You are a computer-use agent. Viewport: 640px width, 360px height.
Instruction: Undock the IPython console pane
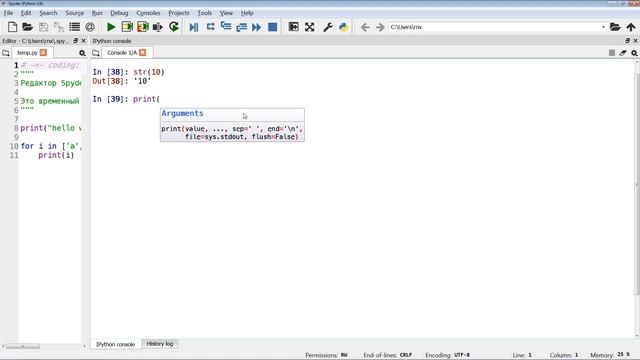pyautogui.click(x=627, y=41)
